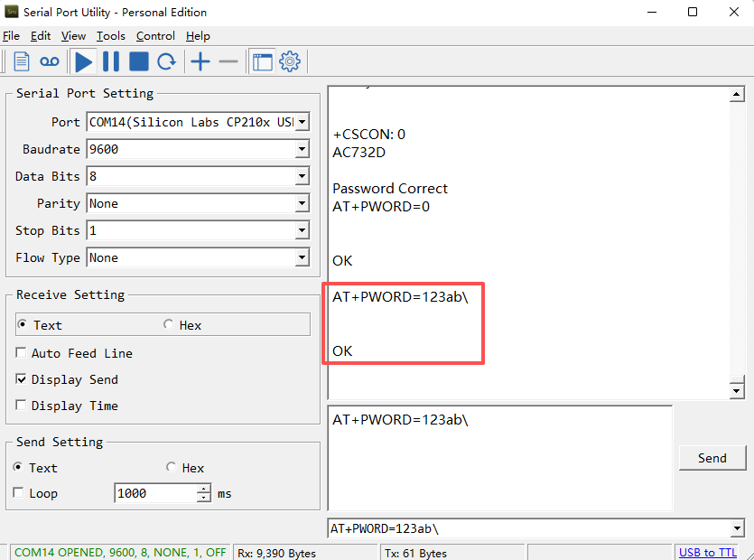Open settings via the gear icon

coord(290,61)
